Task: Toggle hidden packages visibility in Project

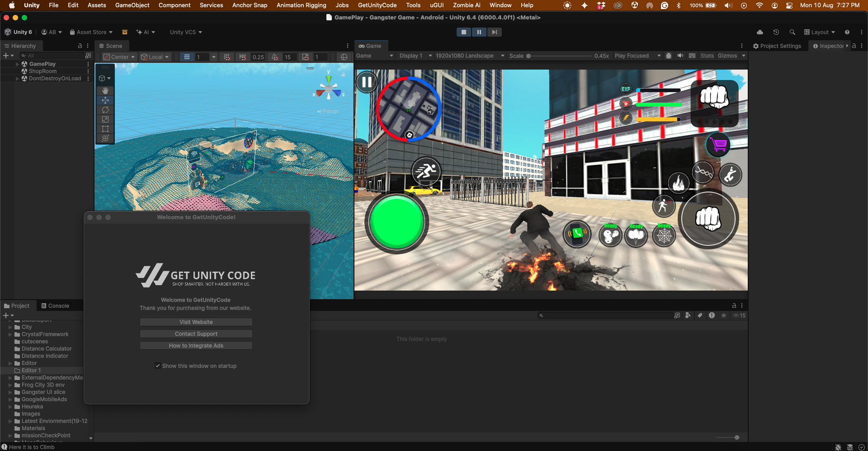Action: (739, 315)
